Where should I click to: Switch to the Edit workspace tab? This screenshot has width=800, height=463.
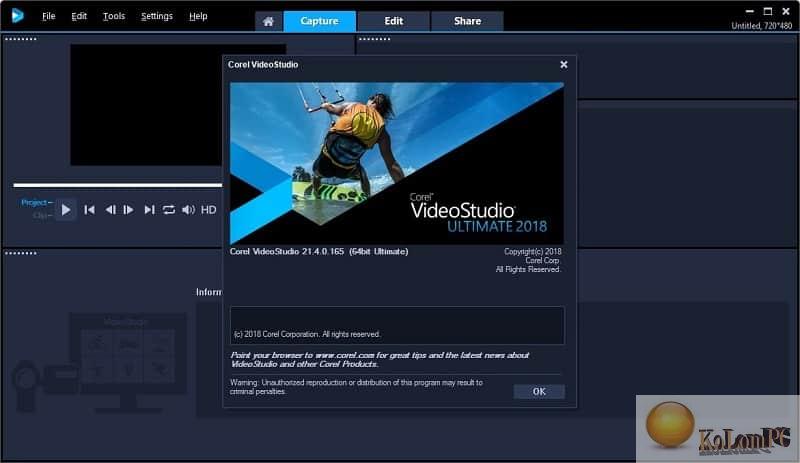393,21
